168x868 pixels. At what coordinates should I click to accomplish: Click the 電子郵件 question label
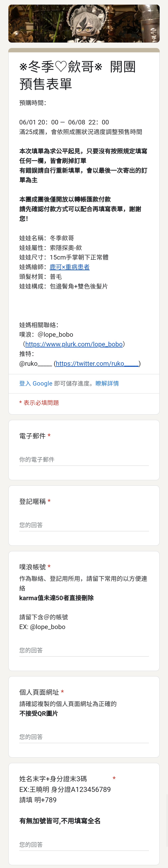pos(32,436)
